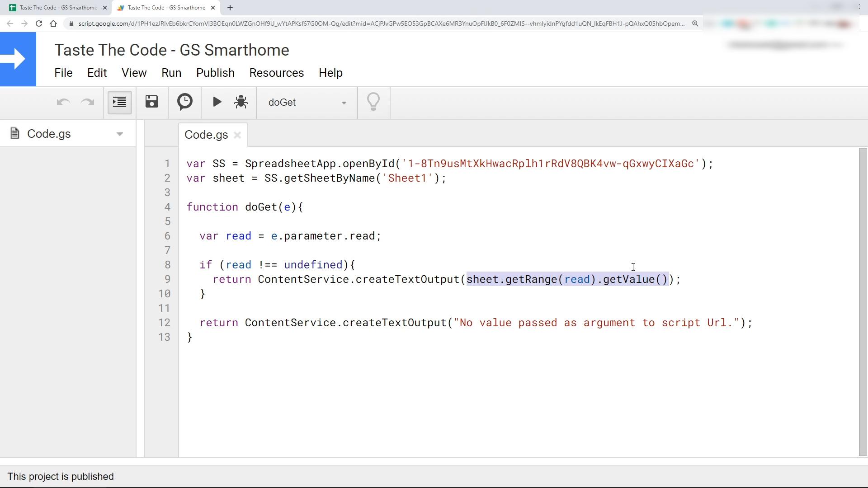Click the Redo arrow icon
Image resolution: width=868 pixels, height=488 pixels.
(86, 102)
